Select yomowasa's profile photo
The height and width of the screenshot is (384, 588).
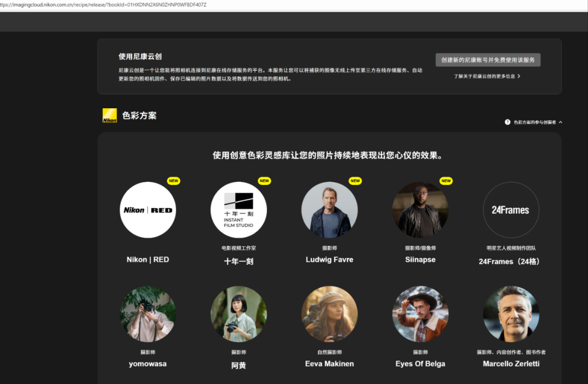pos(148,314)
